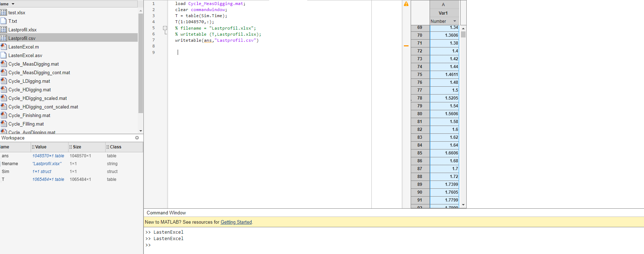Click the T.txt document icon

click(x=4, y=21)
